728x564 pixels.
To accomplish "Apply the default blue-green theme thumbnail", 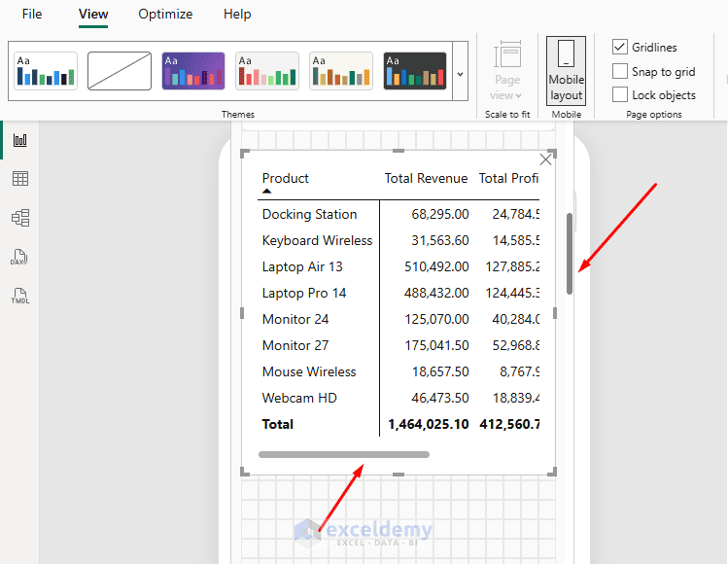I will [46, 71].
